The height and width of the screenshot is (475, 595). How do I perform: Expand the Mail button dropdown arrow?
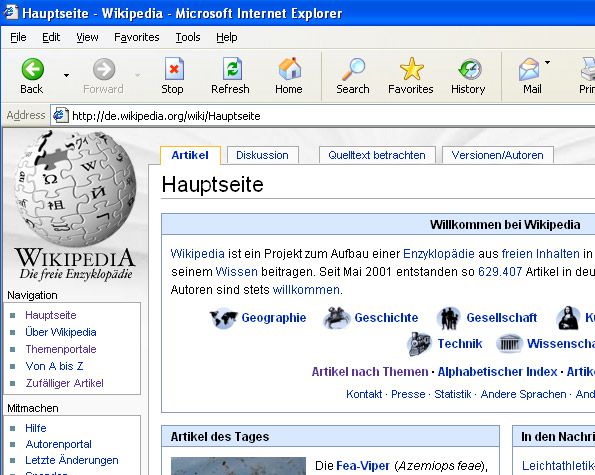[x=547, y=62]
